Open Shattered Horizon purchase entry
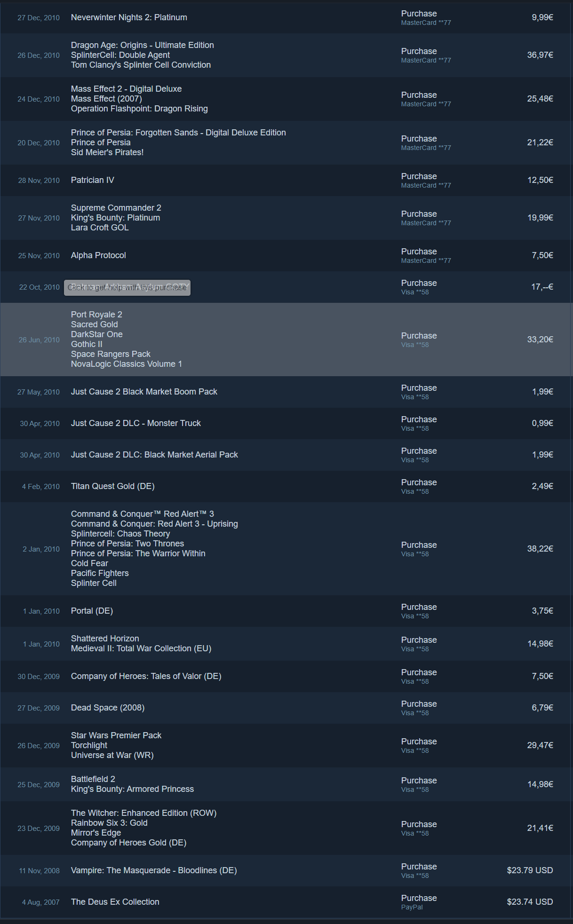The height and width of the screenshot is (924, 573). tap(286, 644)
